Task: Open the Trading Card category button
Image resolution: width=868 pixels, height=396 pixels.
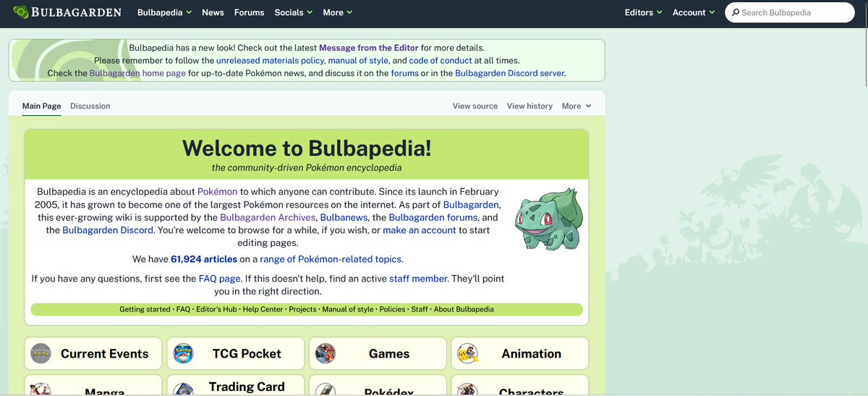Action: [235, 385]
